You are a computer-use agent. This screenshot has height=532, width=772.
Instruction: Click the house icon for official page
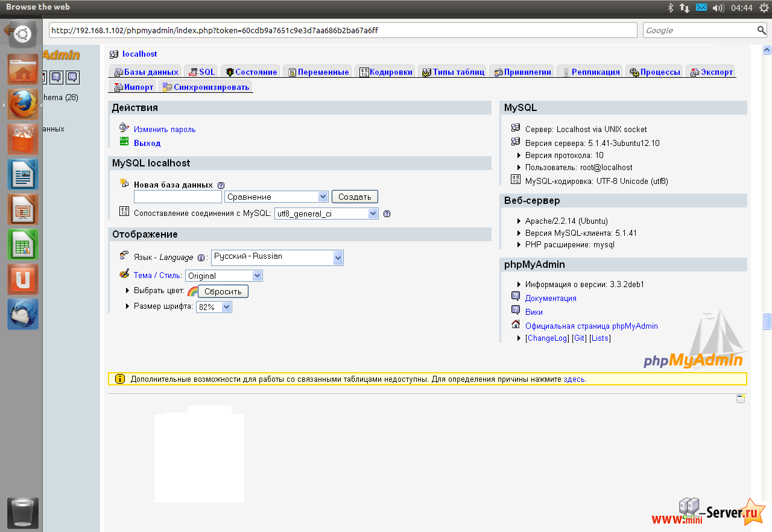point(516,325)
